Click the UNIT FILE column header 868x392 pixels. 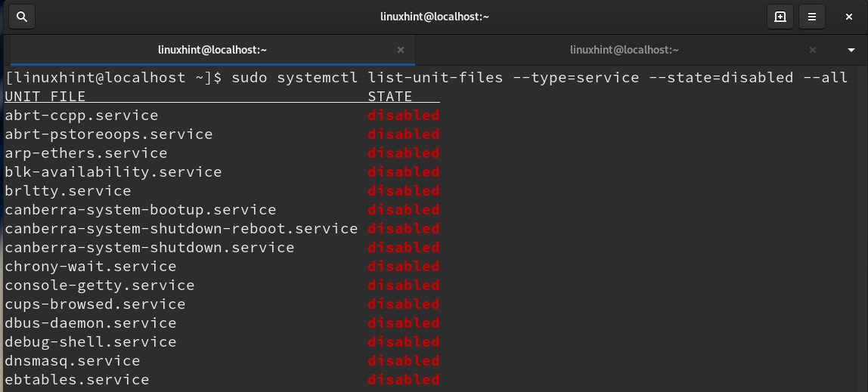click(45, 97)
